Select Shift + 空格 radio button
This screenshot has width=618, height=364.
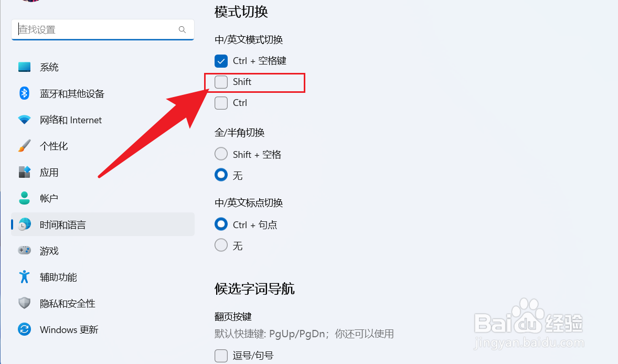pyautogui.click(x=221, y=154)
